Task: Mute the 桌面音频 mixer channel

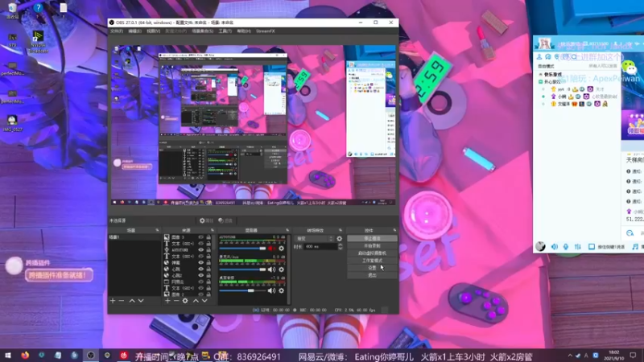Action: (271, 290)
